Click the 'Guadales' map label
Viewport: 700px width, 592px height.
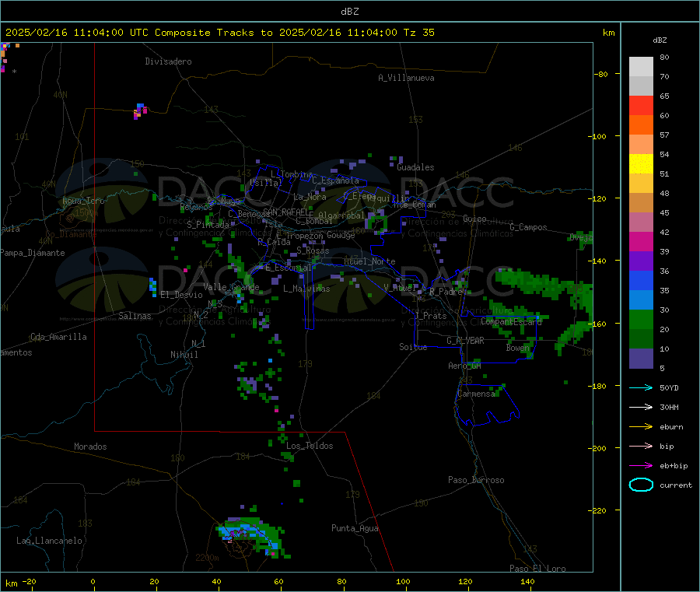click(415, 167)
